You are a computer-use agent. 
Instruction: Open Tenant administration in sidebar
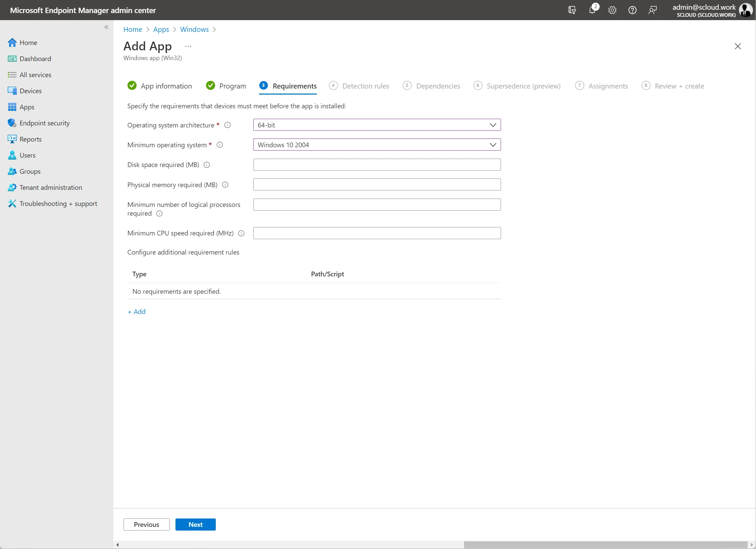coord(51,187)
